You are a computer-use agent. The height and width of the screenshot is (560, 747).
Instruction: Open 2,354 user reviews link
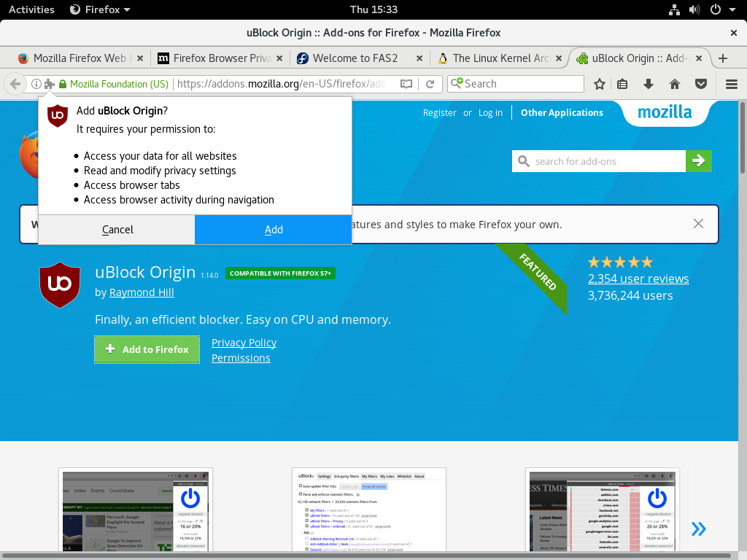coord(638,279)
